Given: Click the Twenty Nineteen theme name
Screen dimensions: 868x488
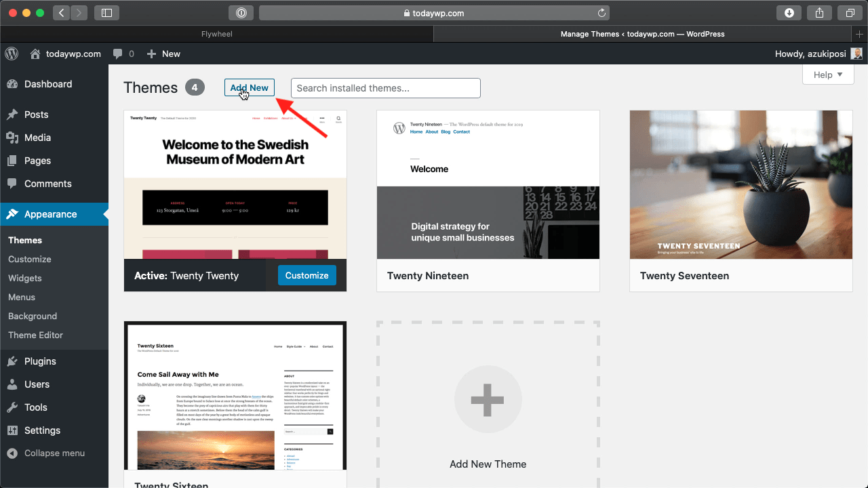Looking at the screenshot, I should click(428, 276).
